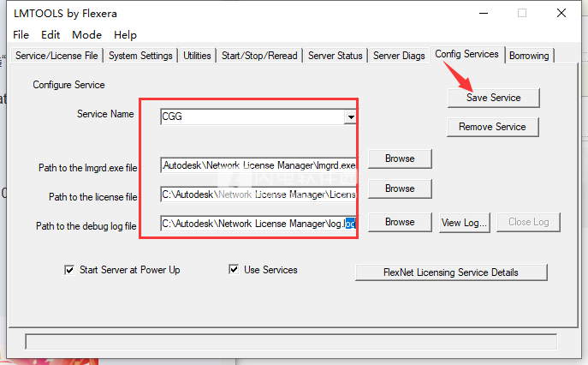This screenshot has height=365, width=588.
Task: Open the Mode menu
Action: (86, 35)
